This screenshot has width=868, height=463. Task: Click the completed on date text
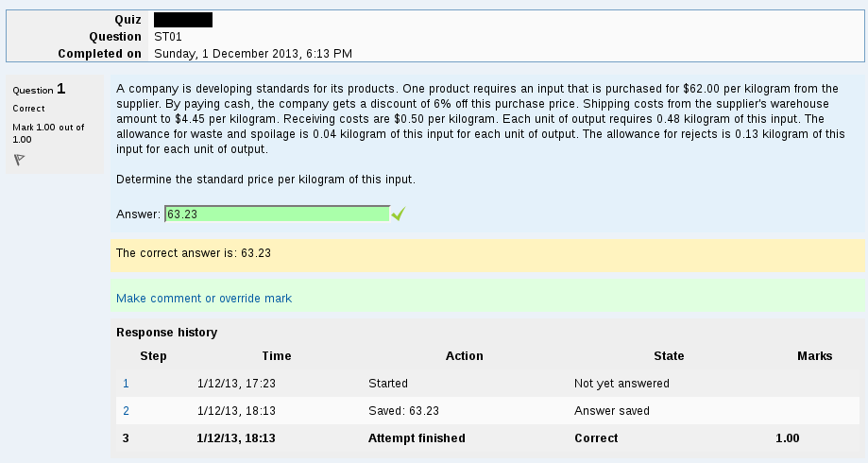(253, 54)
